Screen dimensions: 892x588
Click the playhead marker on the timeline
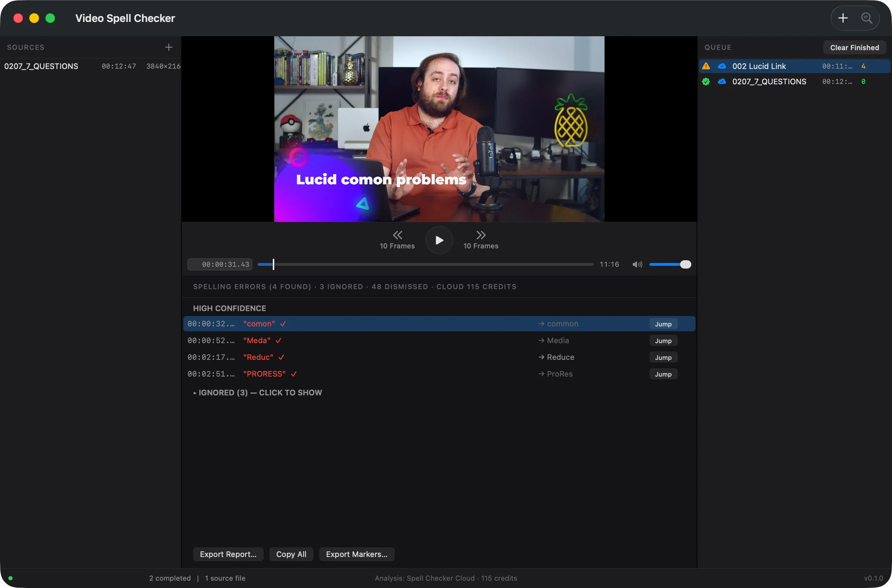click(274, 265)
